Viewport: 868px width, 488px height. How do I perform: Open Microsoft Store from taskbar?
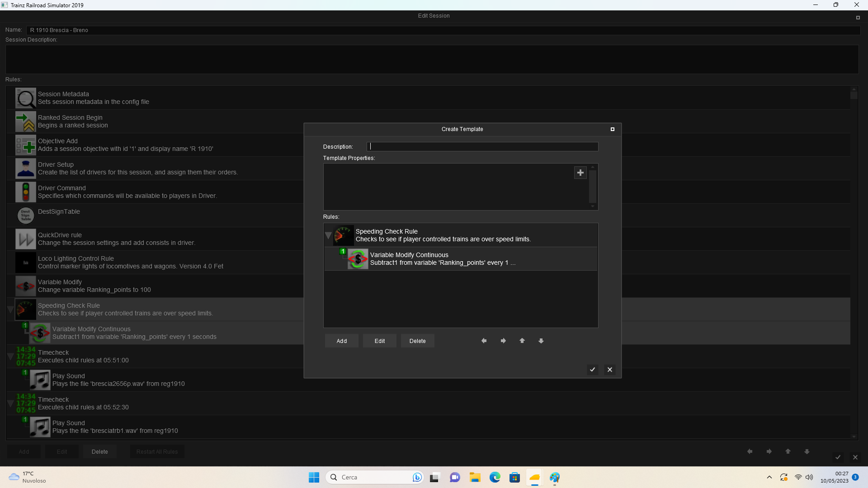point(514,477)
